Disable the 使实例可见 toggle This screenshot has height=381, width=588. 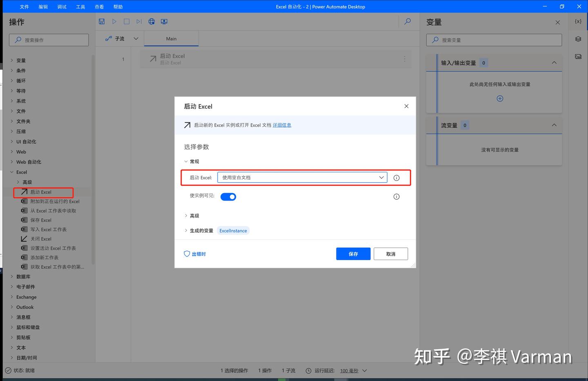228,196
